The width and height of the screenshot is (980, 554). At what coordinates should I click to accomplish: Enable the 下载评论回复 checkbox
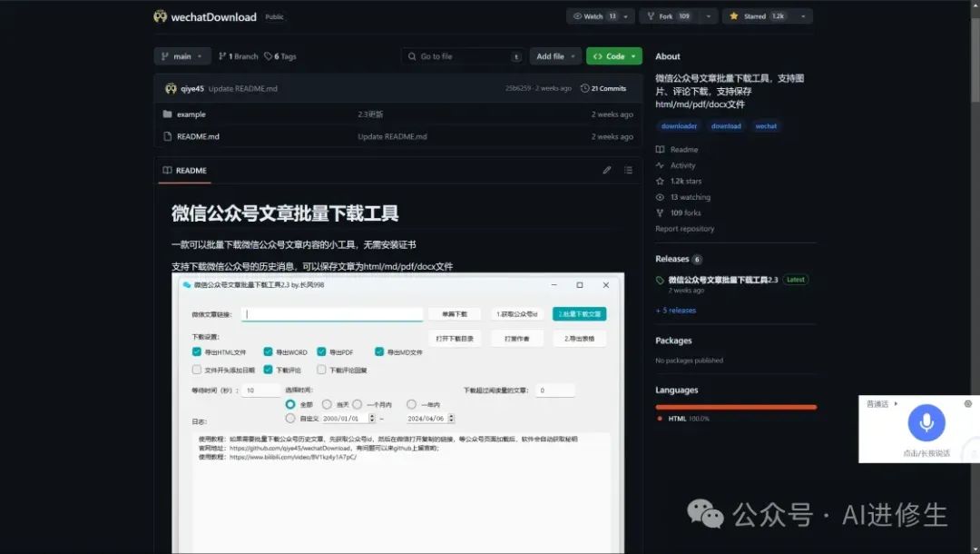coord(321,371)
